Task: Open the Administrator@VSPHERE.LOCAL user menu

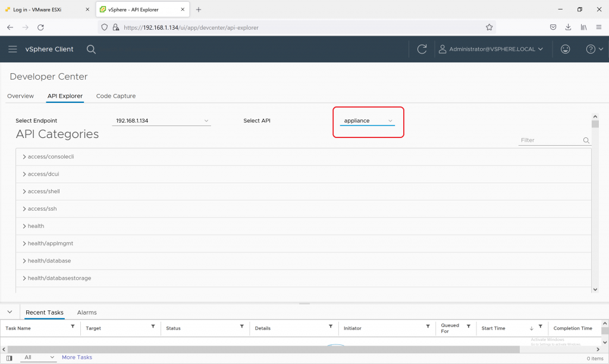Action: coord(491,49)
